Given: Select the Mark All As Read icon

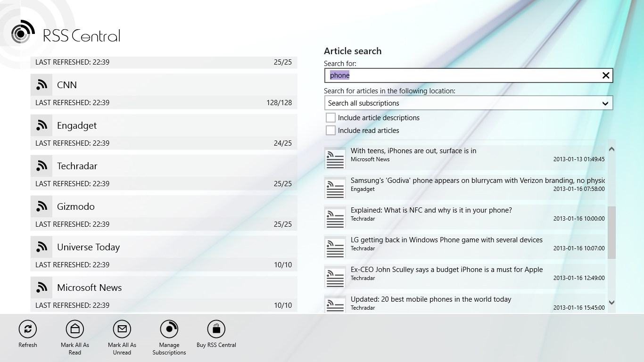Looking at the screenshot, I should [74, 329].
